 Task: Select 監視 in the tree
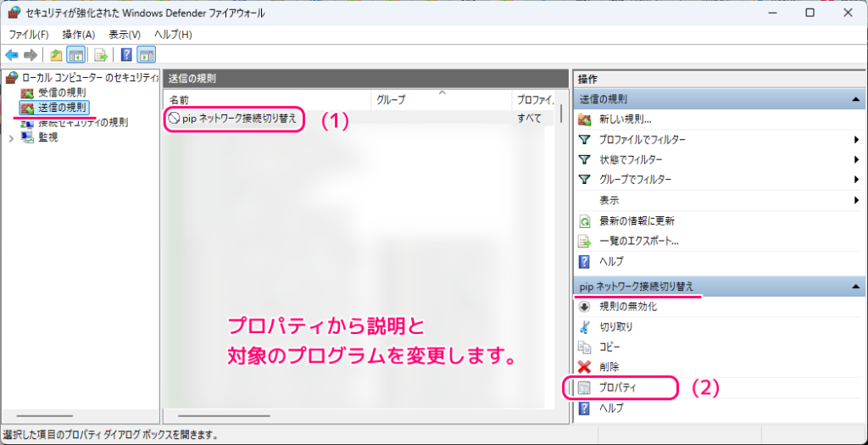click(x=47, y=137)
